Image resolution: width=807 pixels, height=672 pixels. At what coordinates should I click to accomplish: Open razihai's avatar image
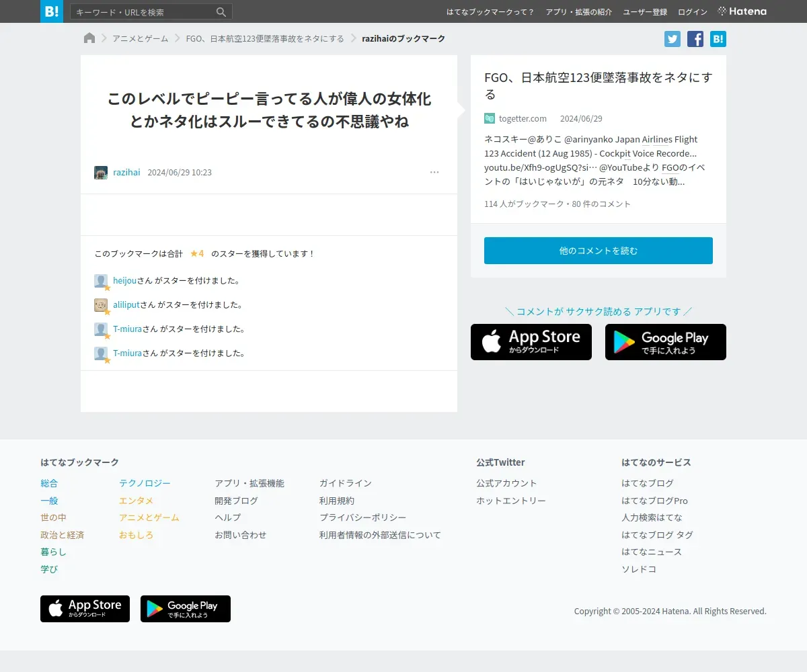point(101,173)
